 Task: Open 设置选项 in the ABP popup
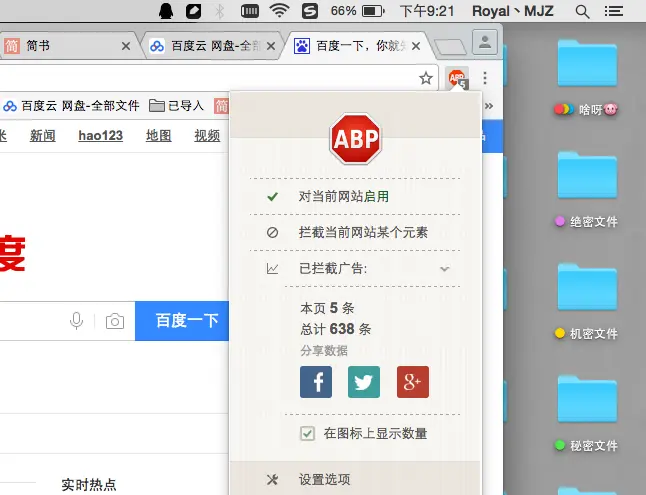(355, 479)
